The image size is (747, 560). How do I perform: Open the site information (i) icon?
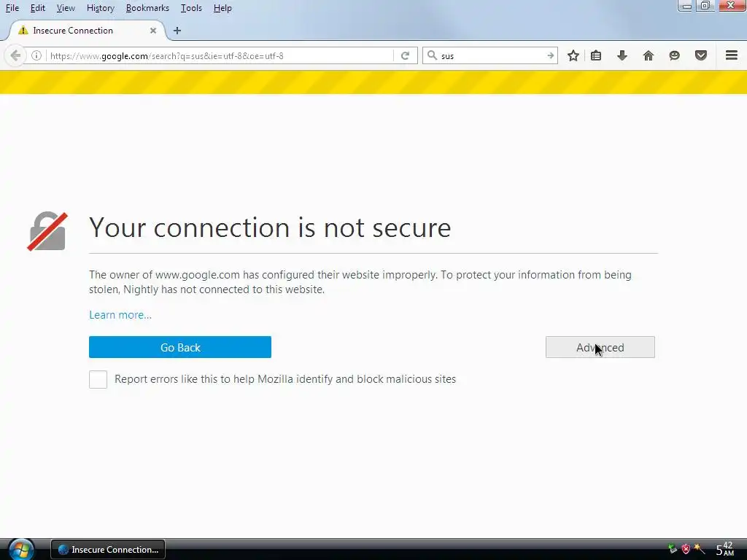tap(36, 55)
